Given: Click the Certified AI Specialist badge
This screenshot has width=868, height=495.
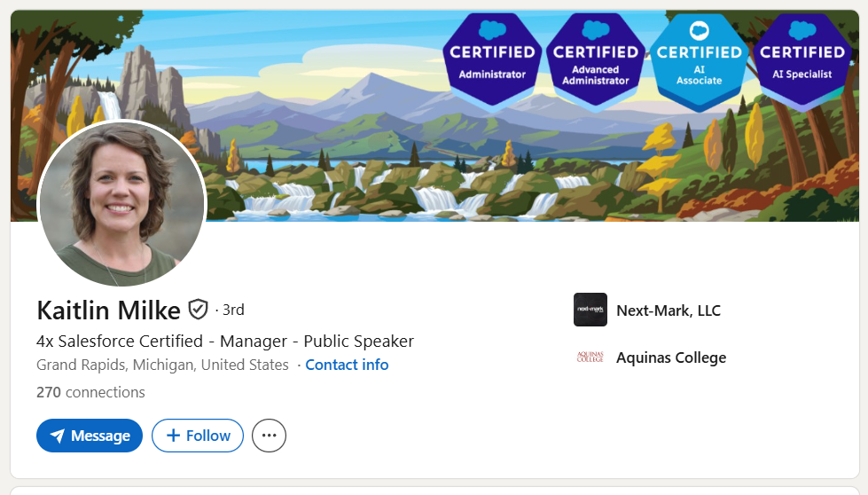Looking at the screenshot, I should pyautogui.click(x=802, y=60).
